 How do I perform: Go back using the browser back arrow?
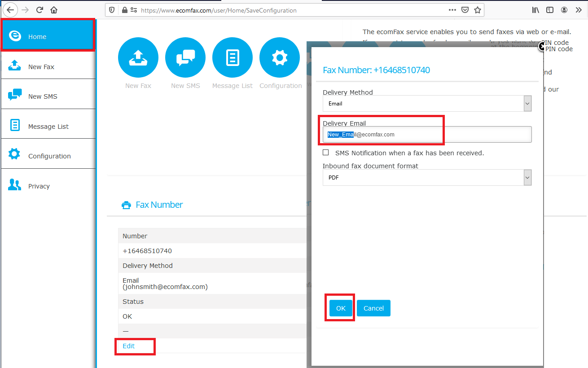click(10, 10)
